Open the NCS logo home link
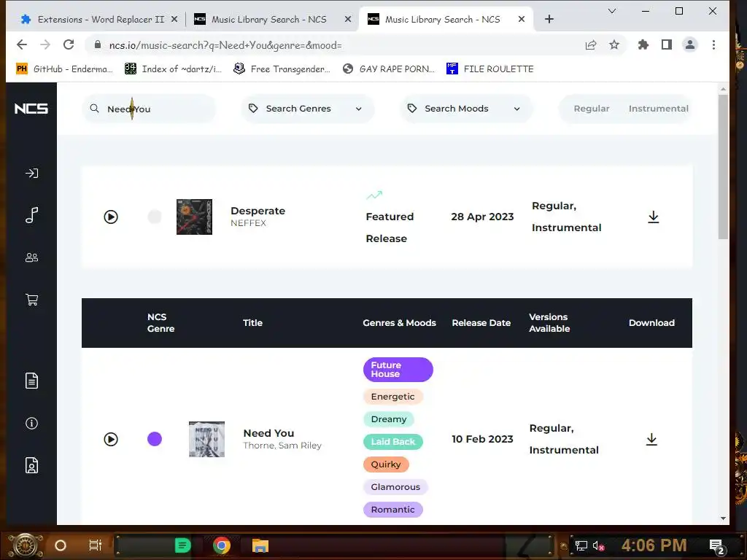This screenshot has width=747, height=560. click(31, 109)
